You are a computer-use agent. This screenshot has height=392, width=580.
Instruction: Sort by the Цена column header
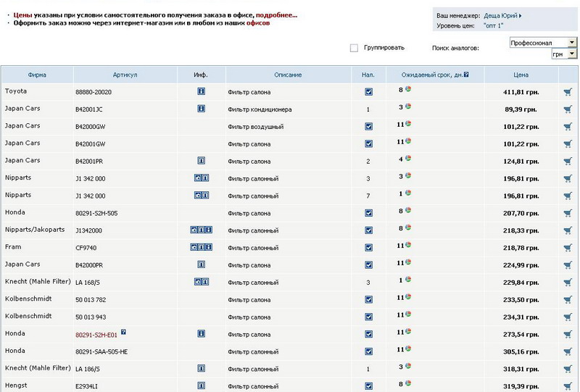[521, 75]
